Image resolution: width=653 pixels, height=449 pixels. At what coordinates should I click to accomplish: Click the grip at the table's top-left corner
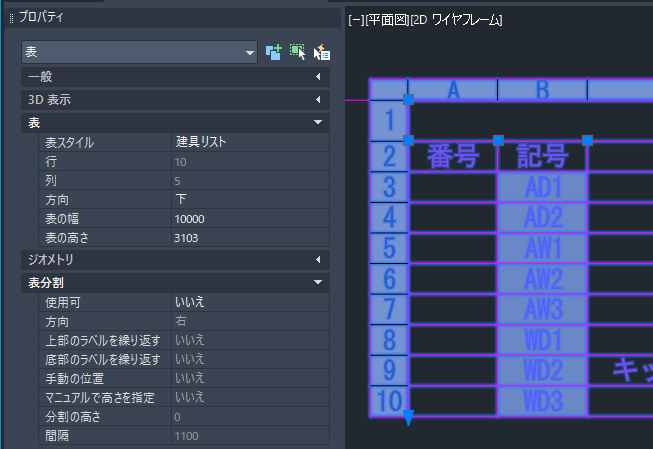pos(408,99)
